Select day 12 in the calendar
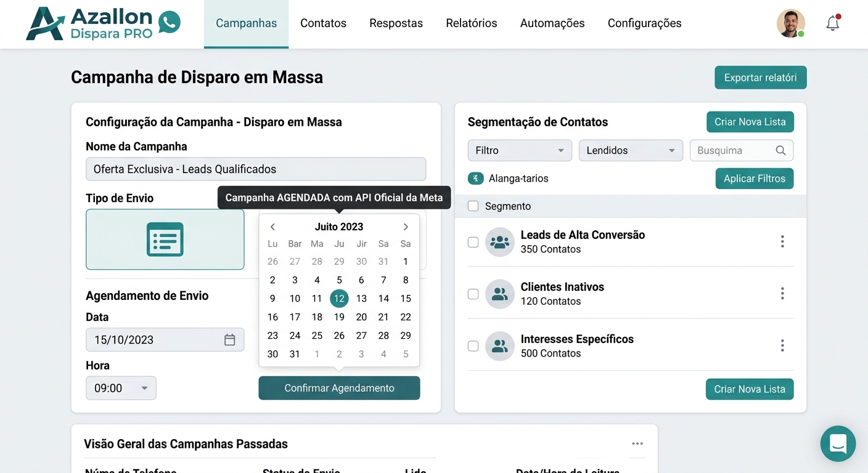This screenshot has height=473, width=868. point(339,299)
